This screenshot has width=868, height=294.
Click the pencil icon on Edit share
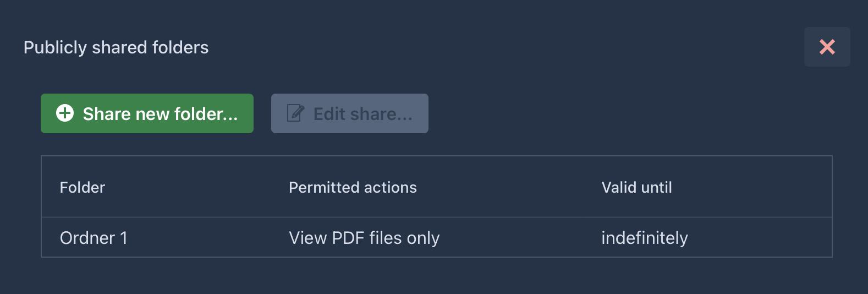pos(295,113)
